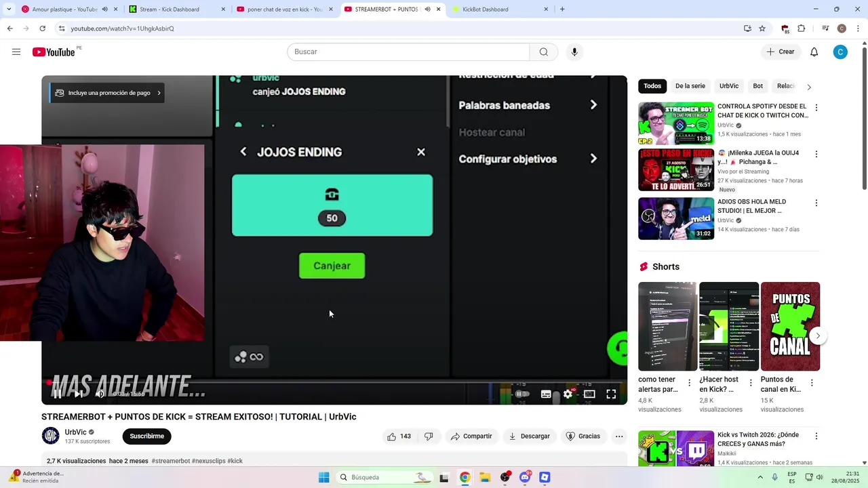Toggle subtitles in the video player

546,394
